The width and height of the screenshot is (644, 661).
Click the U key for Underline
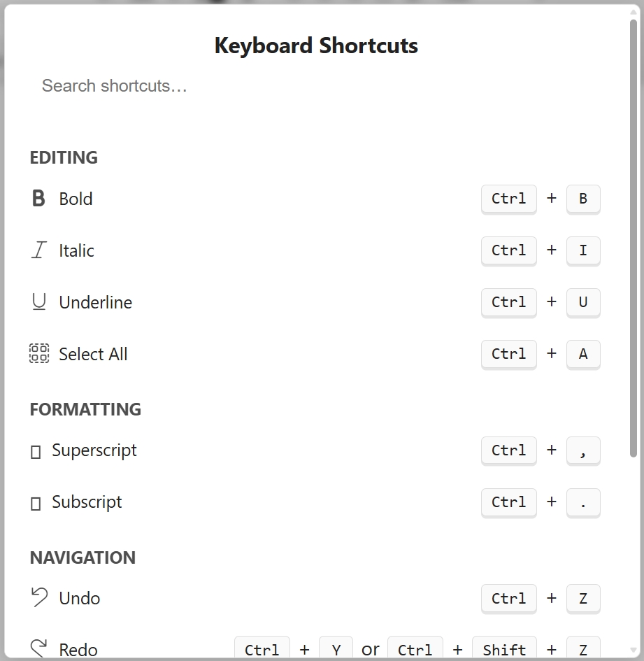(x=583, y=302)
